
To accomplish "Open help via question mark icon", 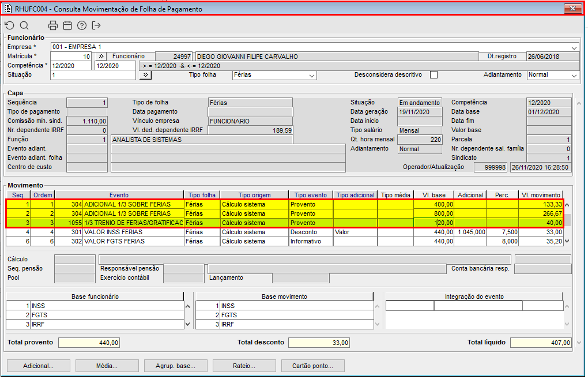I will click(x=82, y=25).
